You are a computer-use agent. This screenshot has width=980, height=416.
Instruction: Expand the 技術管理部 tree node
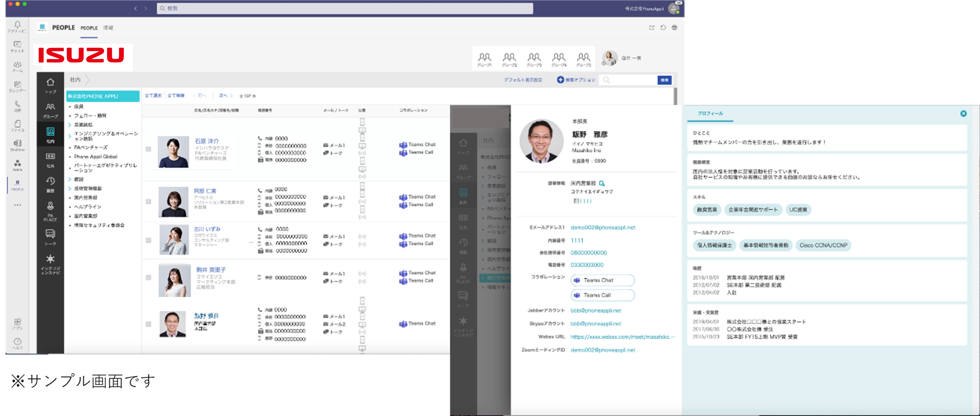(70, 188)
